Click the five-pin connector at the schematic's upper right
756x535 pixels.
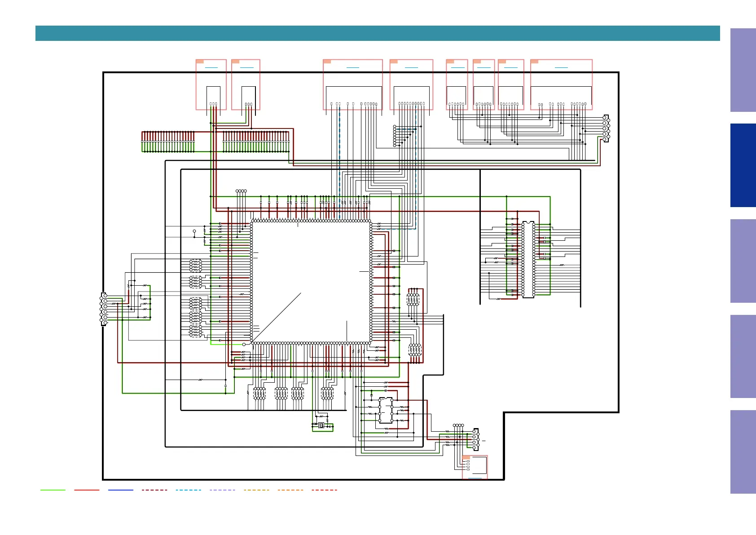tap(606, 128)
